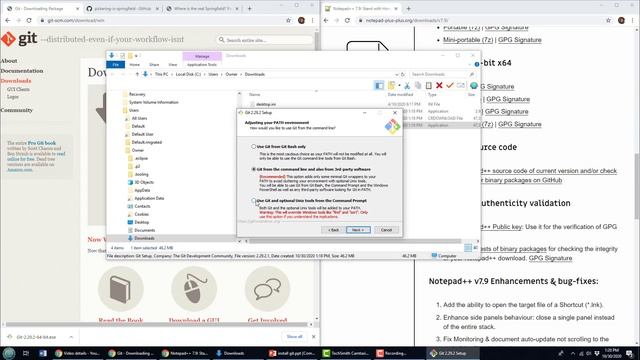
Task: Click the green globe icon in Explorer toolbar
Action: (473, 85)
